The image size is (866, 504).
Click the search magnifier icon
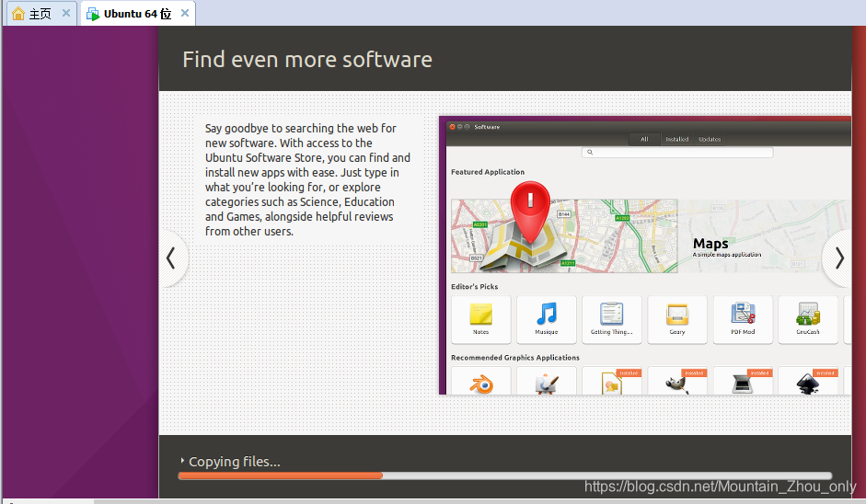click(590, 153)
